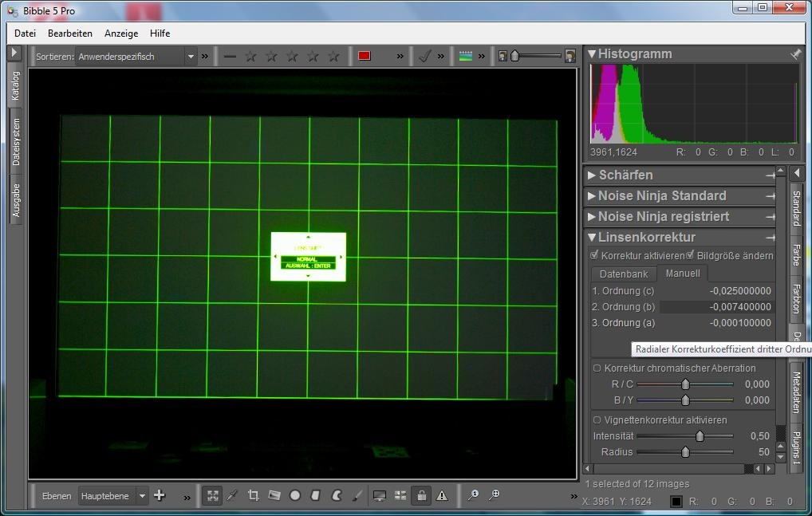The image size is (812, 516).
Task: Click the warning triangle icon
Action: 442,495
